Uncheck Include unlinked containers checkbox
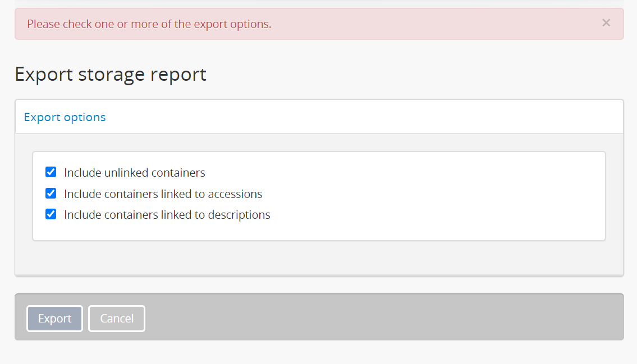The height and width of the screenshot is (364, 637). coord(51,172)
